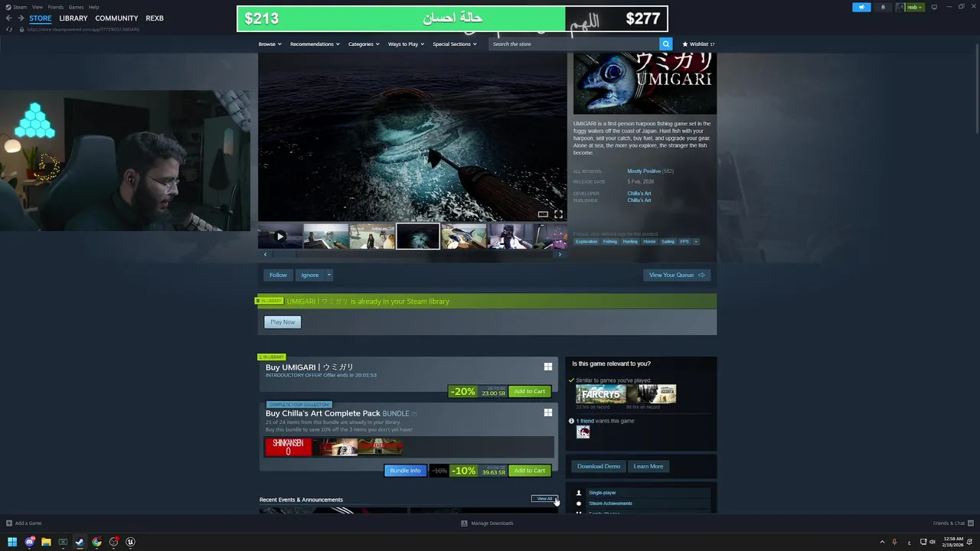This screenshot has height=551, width=980.
Task: Open the notifications bell
Action: click(883, 7)
